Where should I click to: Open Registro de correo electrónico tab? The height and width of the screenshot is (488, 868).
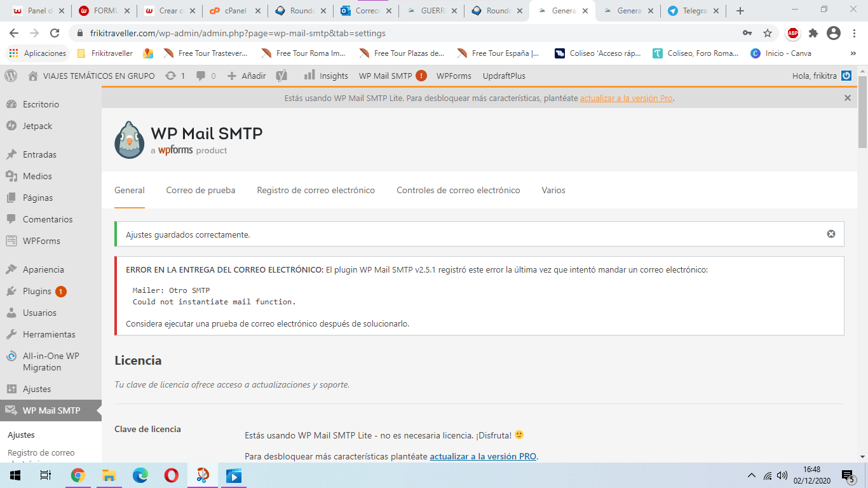316,190
